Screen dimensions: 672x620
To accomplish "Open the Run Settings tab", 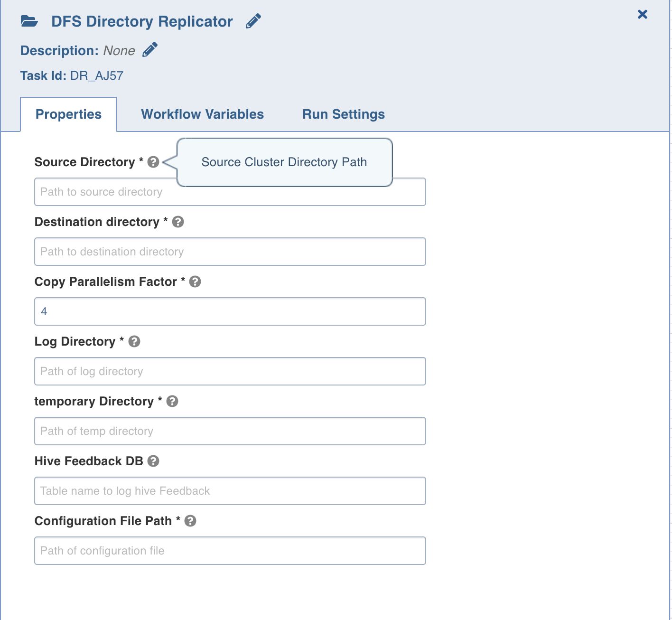I will click(344, 114).
